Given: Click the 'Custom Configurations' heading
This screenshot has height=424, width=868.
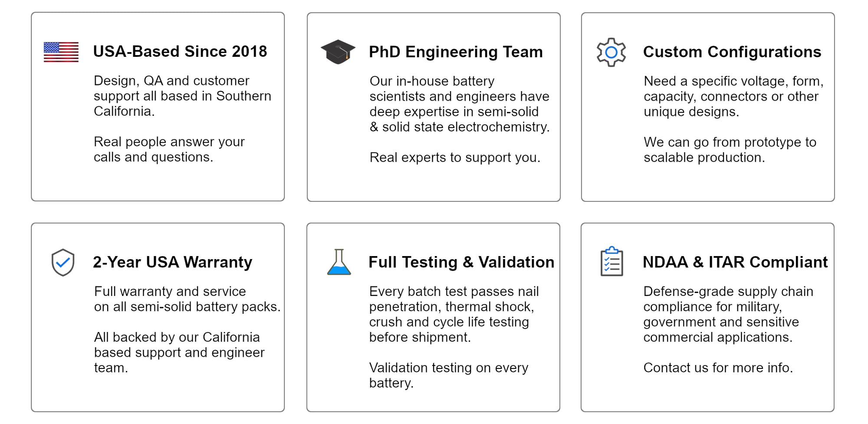Looking at the screenshot, I should [x=732, y=52].
